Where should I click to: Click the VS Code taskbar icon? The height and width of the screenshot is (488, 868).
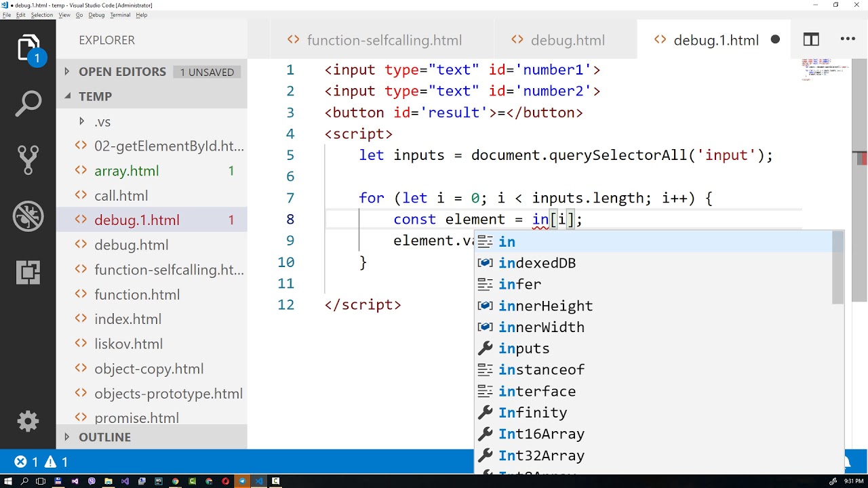tap(259, 481)
